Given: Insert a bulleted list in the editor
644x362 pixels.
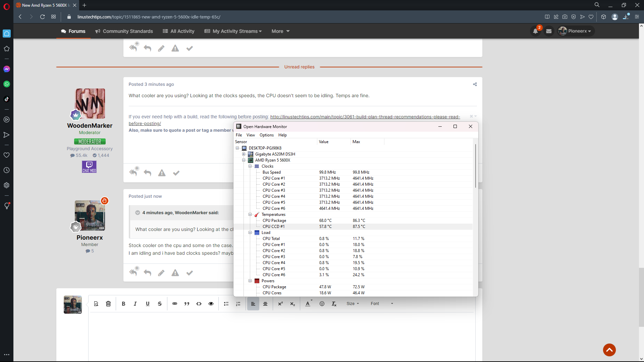Looking at the screenshot, I should 226,304.
